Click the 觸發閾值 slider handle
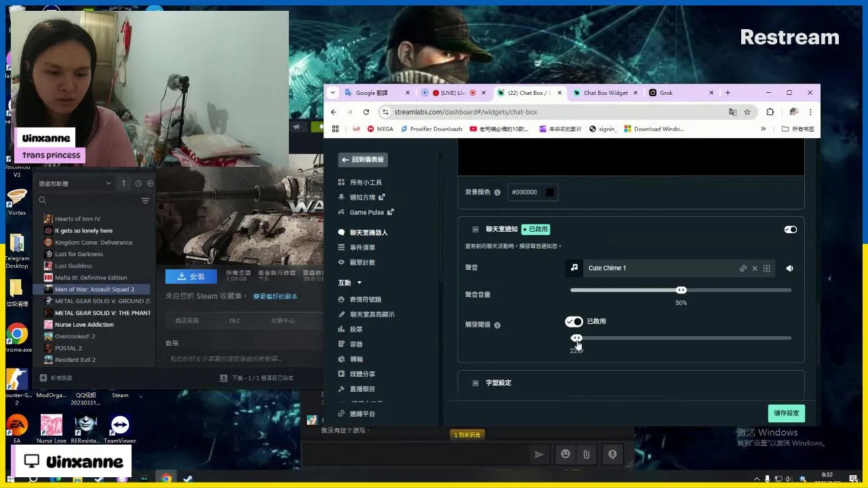This screenshot has width=868, height=488. 576,338
